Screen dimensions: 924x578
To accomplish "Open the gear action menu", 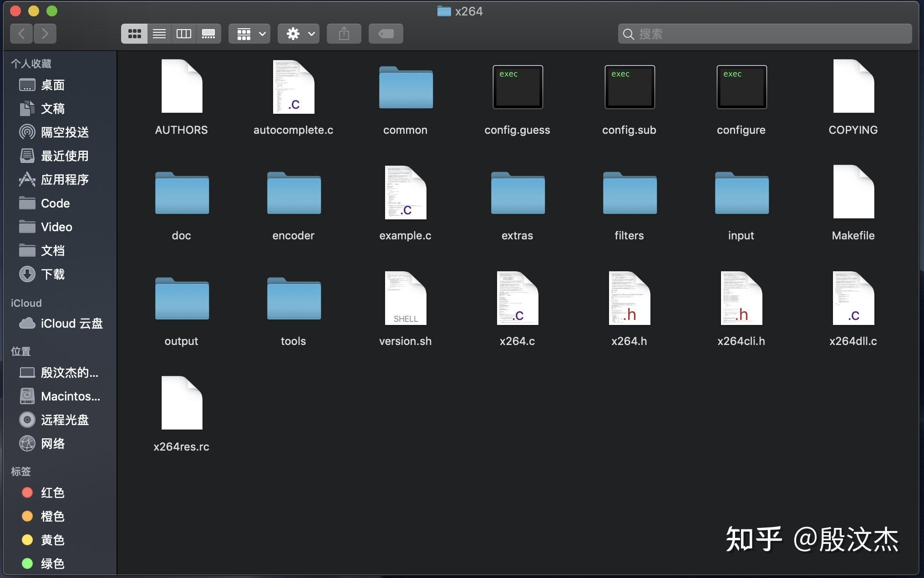I will (x=299, y=34).
